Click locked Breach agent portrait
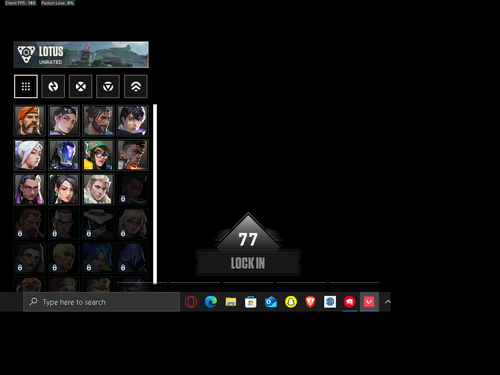500x375 pixels. coord(29,224)
